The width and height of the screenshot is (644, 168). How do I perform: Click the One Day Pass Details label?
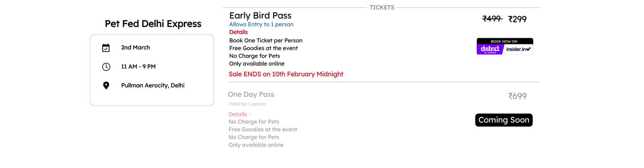(238, 114)
